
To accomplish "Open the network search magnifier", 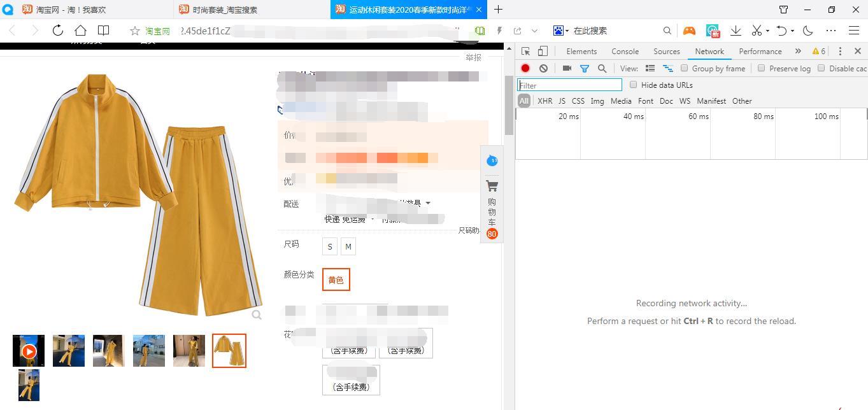I will (x=602, y=68).
